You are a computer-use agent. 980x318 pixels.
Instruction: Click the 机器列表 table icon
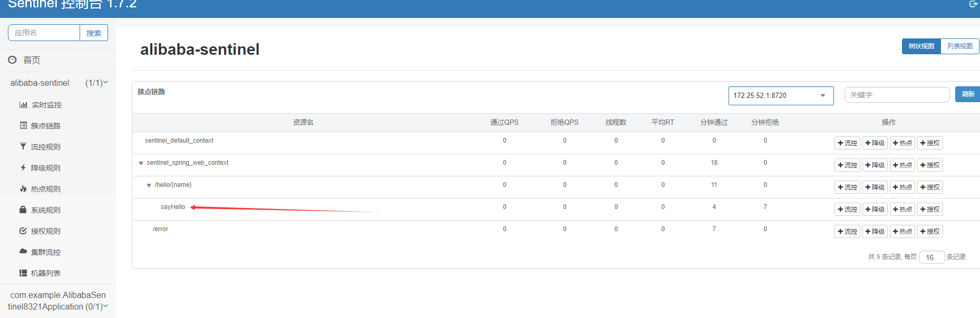coord(23,273)
